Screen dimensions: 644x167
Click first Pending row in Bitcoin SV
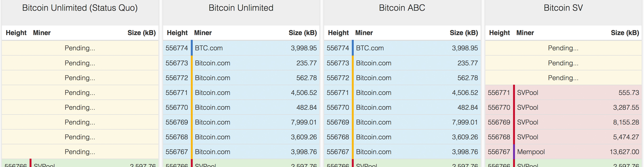tap(563, 48)
